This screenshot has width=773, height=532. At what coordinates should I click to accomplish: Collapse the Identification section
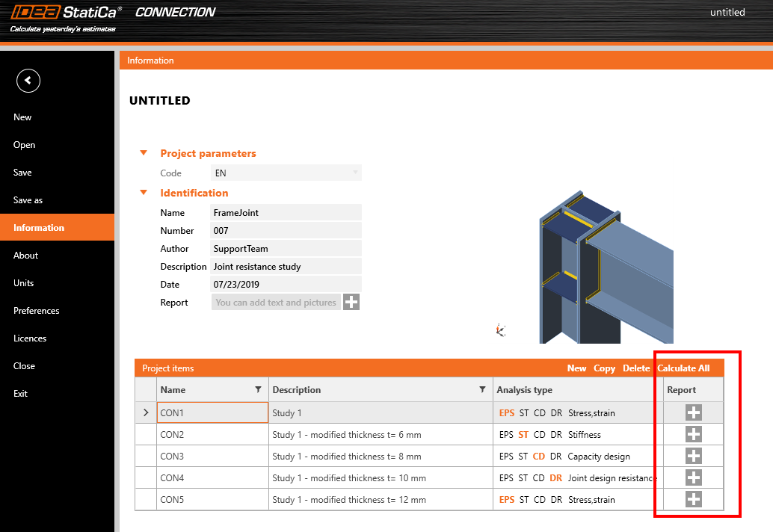(x=144, y=193)
